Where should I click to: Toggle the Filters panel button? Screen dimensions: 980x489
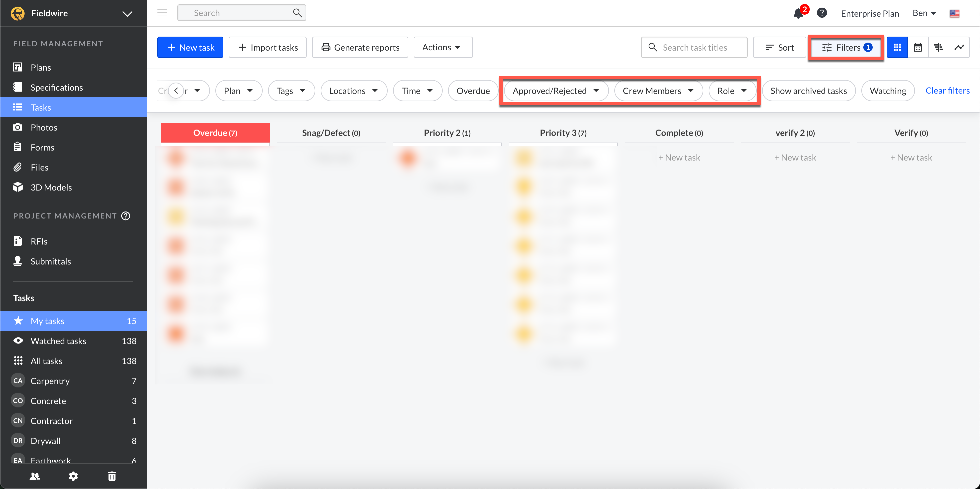846,48
